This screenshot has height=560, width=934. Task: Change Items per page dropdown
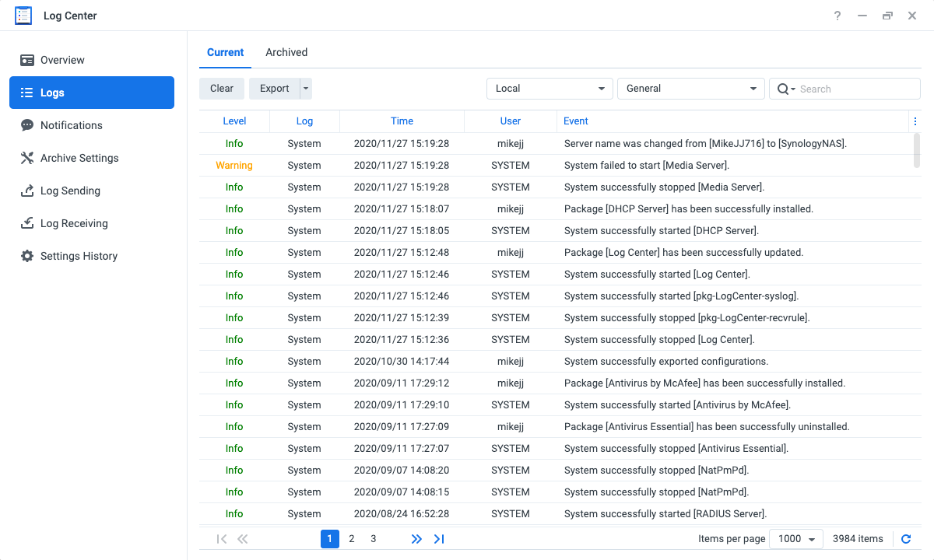point(795,539)
